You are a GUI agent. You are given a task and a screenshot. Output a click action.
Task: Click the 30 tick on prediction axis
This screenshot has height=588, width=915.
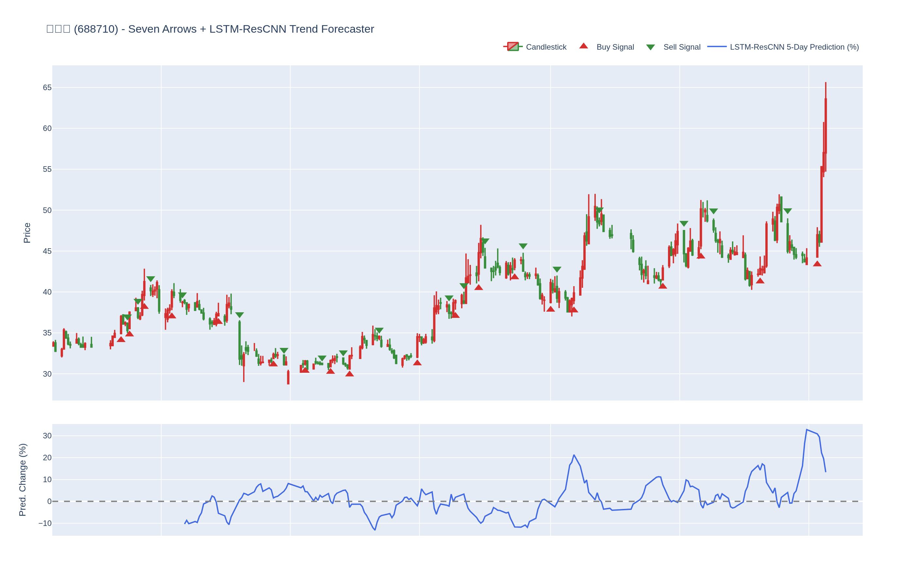point(47,436)
